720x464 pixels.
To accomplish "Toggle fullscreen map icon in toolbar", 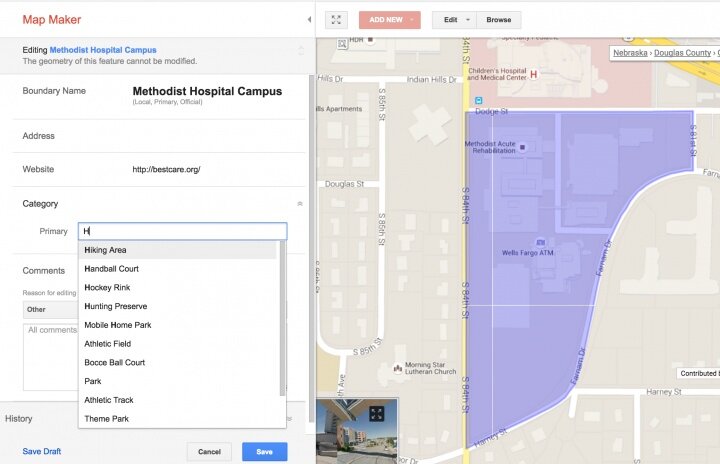I will (x=336, y=20).
